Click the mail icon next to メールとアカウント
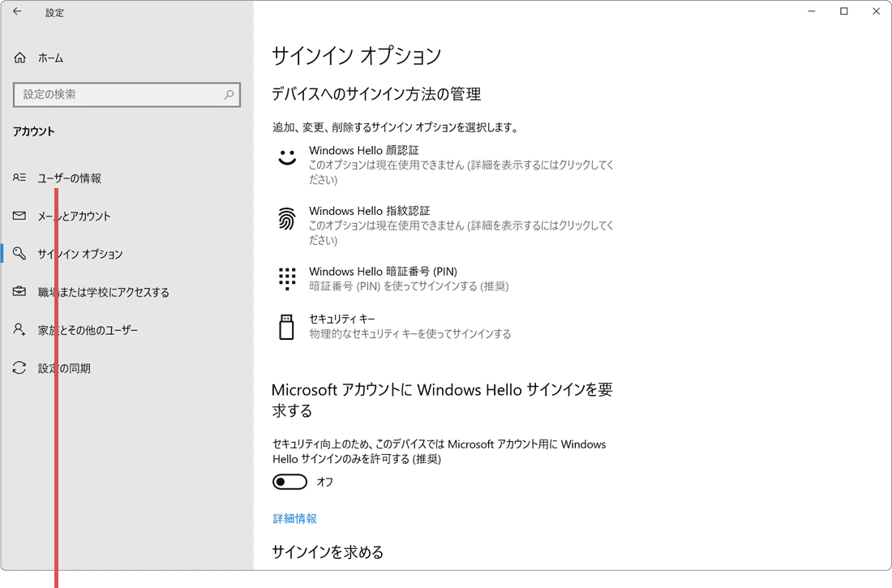892x588 pixels. point(19,216)
